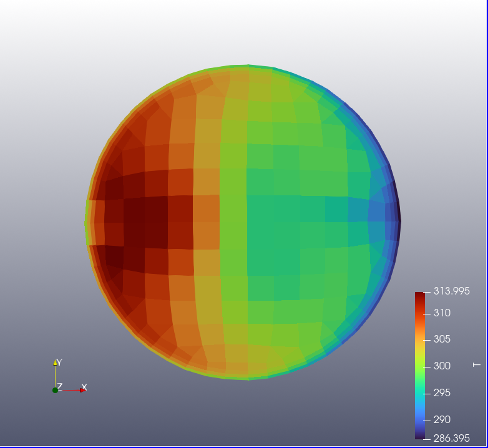Click the 300 tick label on legend
This screenshot has width=488, height=448.
click(442, 366)
